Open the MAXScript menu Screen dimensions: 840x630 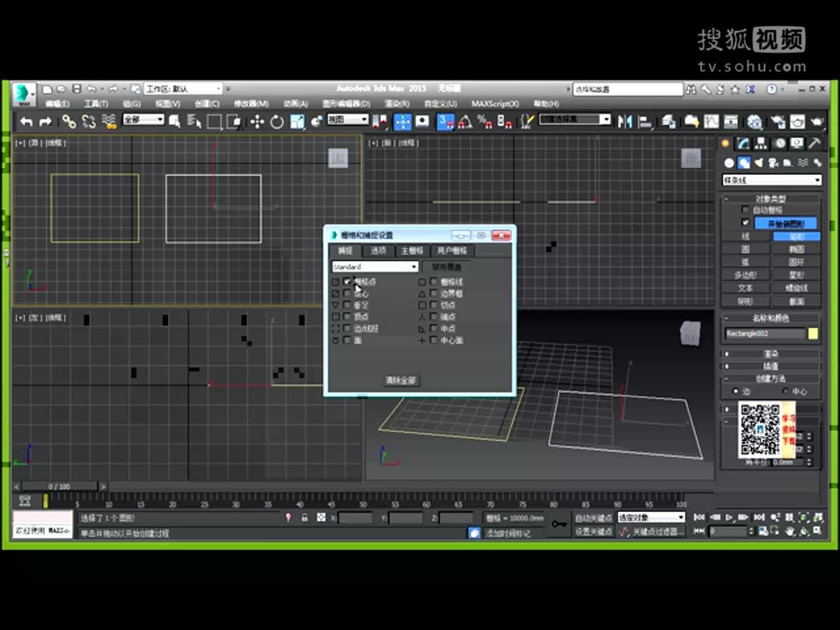495,103
